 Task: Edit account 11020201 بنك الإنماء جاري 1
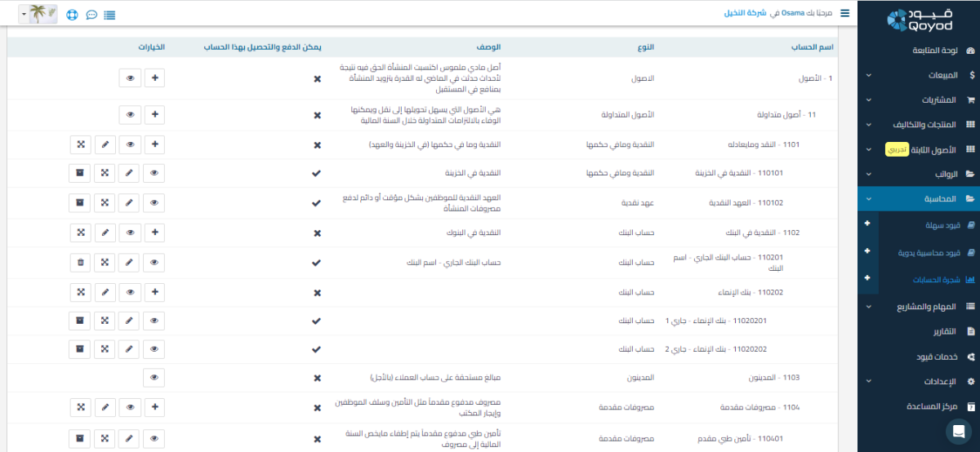(x=129, y=321)
